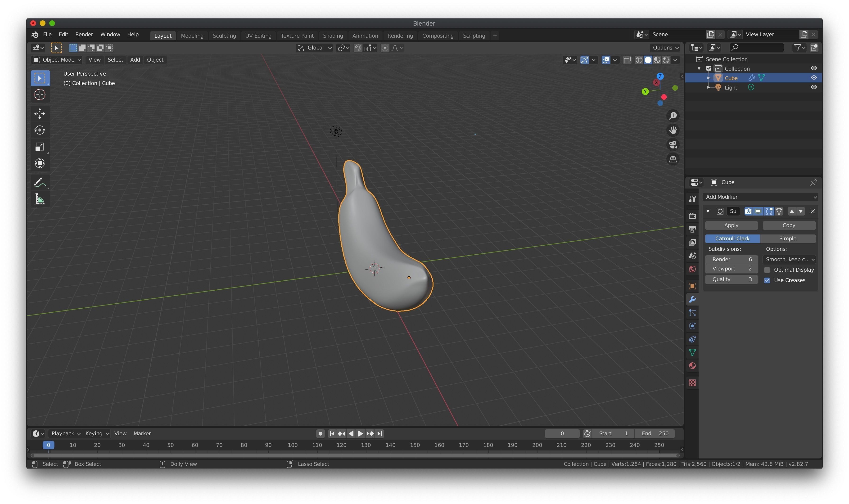Screen dimensions: 849x504
Task: Open the Options dropdown in viewport header
Action: [665, 48]
